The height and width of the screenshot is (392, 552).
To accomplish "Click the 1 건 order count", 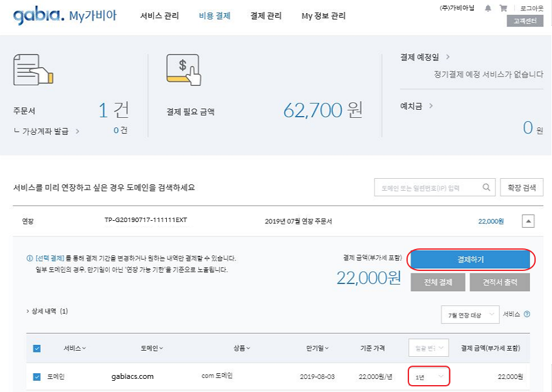I will click(x=114, y=110).
